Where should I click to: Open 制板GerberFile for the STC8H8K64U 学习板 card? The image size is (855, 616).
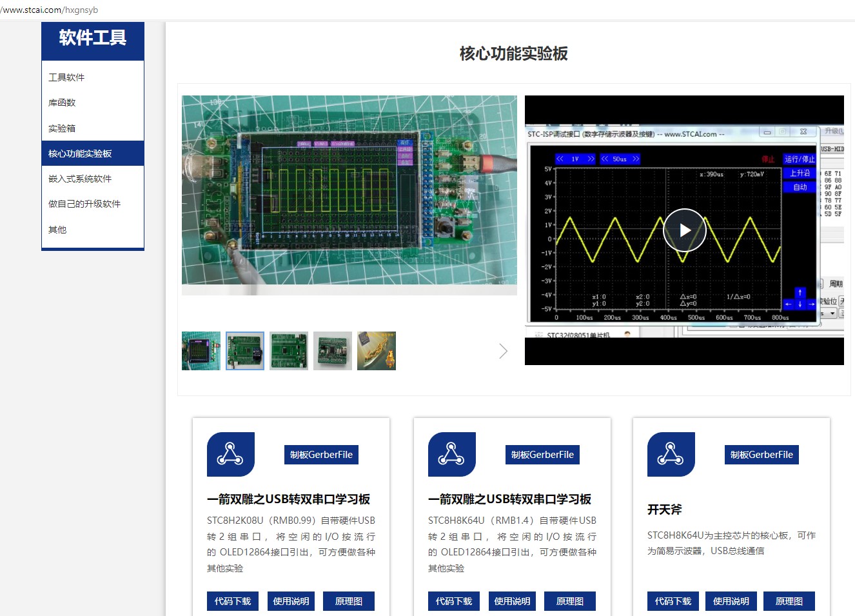(x=542, y=455)
